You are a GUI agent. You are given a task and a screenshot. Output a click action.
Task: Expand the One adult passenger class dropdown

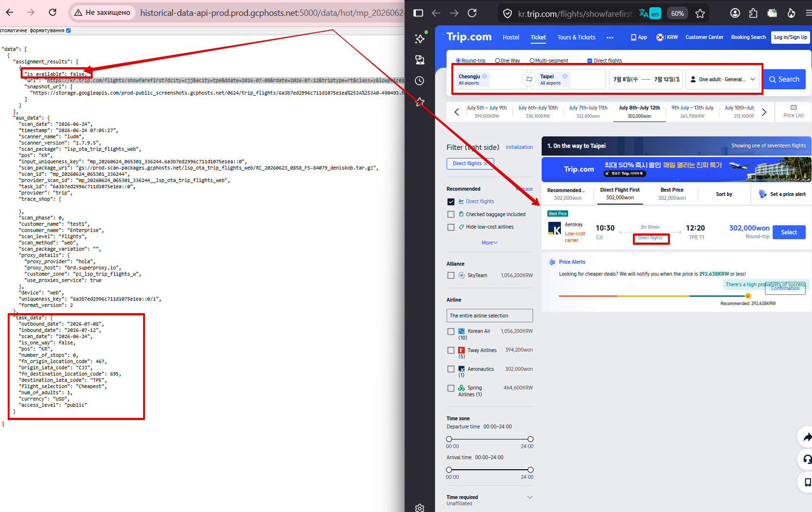tap(723, 79)
